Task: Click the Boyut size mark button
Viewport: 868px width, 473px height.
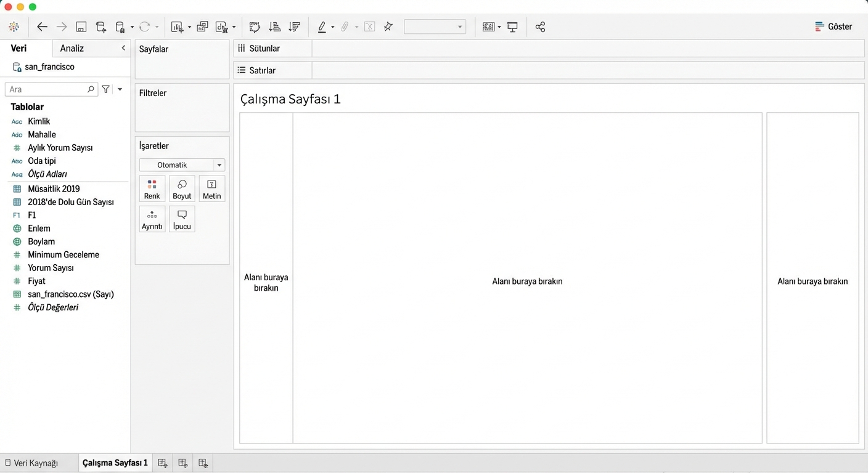Action: pos(182,188)
